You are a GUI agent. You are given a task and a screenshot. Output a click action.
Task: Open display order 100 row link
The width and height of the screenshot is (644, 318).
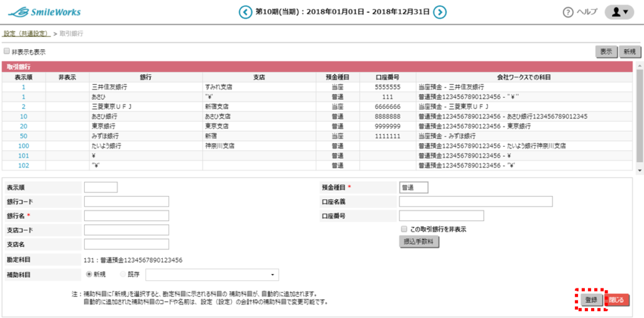tap(23, 145)
